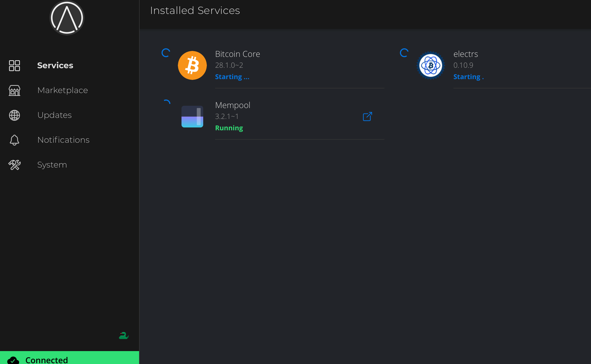Viewport: 591px width, 364px height.
Task: Click the spinner beside Bitcoin Core
Action: (x=166, y=53)
